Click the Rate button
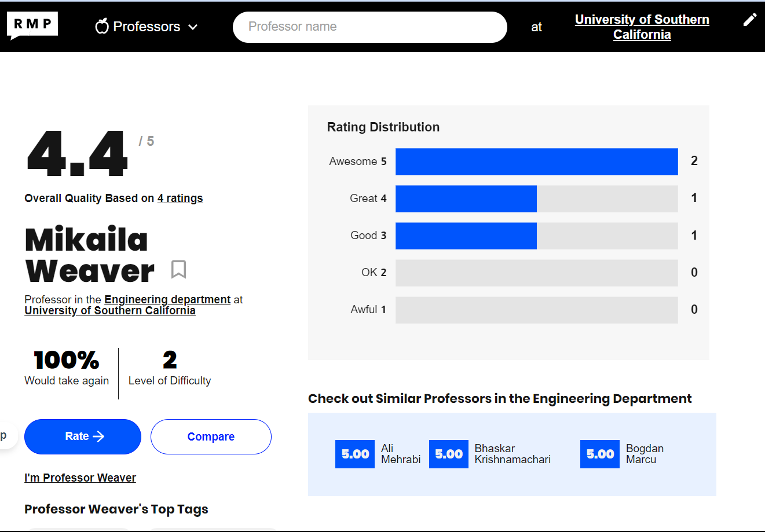Image resolution: width=765 pixels, height=532 pixels. [x=83, y=436]
